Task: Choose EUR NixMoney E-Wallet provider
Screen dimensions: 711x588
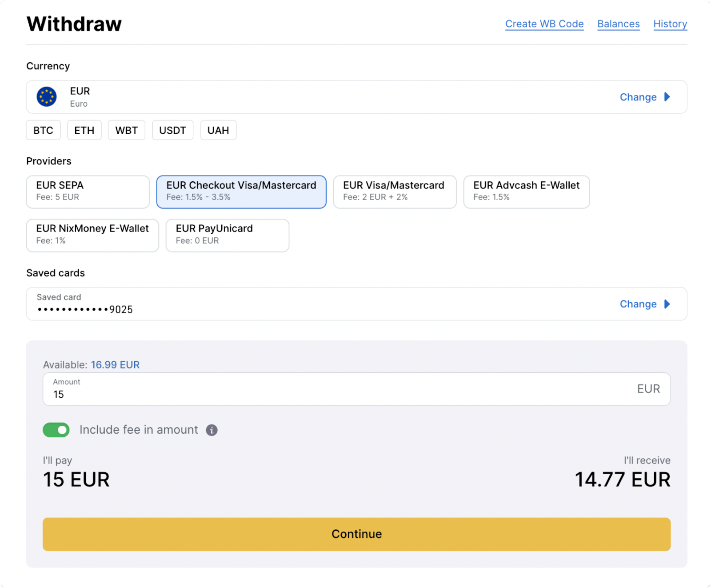Action: (x=92, y=236)
